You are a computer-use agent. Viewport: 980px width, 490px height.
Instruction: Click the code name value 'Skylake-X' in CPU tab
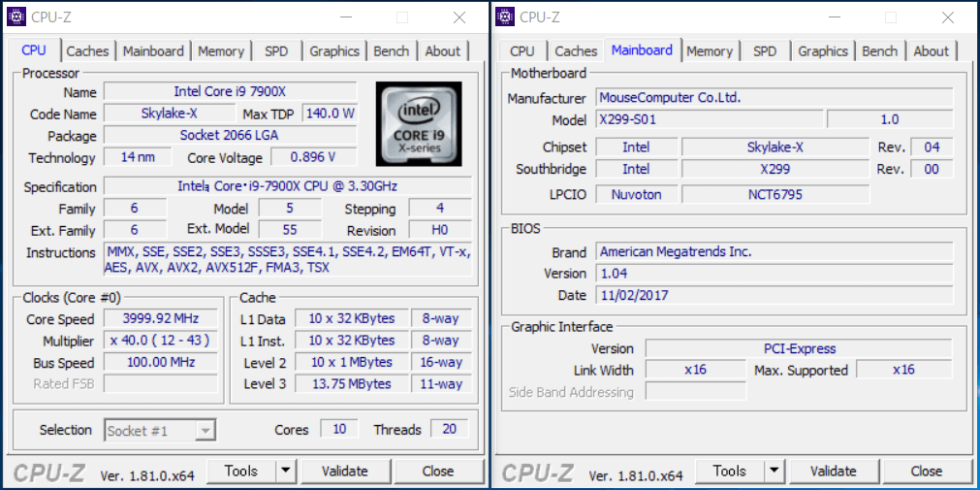(x=170, y=114)
